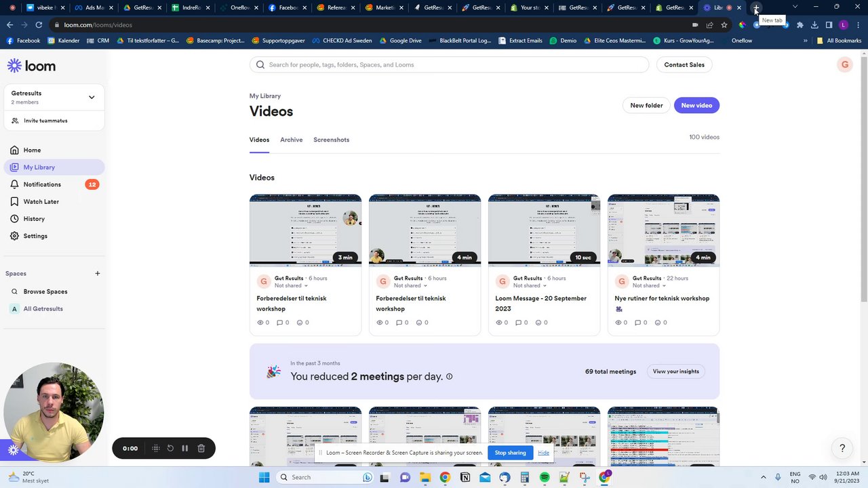This screenshot has height=488, width=868.
Task: Click the weather widget showing 20°C
Action: [x=28, y=477]
